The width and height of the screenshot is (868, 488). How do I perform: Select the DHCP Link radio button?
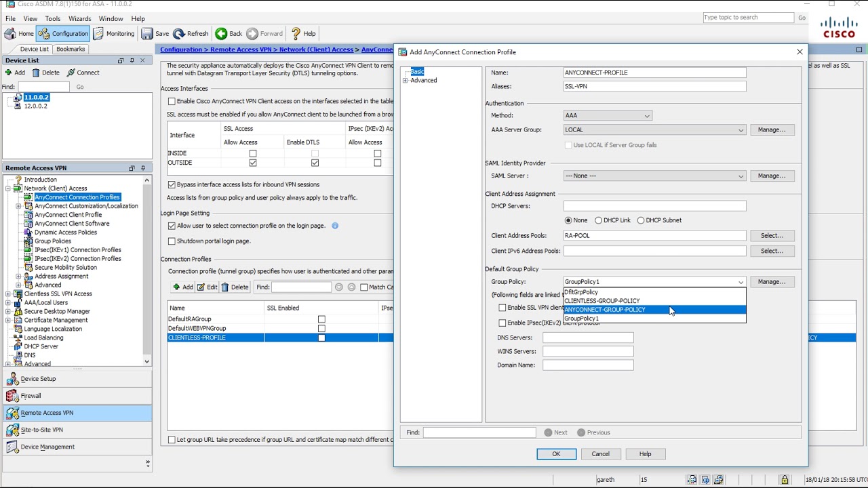tap(599, 220)
